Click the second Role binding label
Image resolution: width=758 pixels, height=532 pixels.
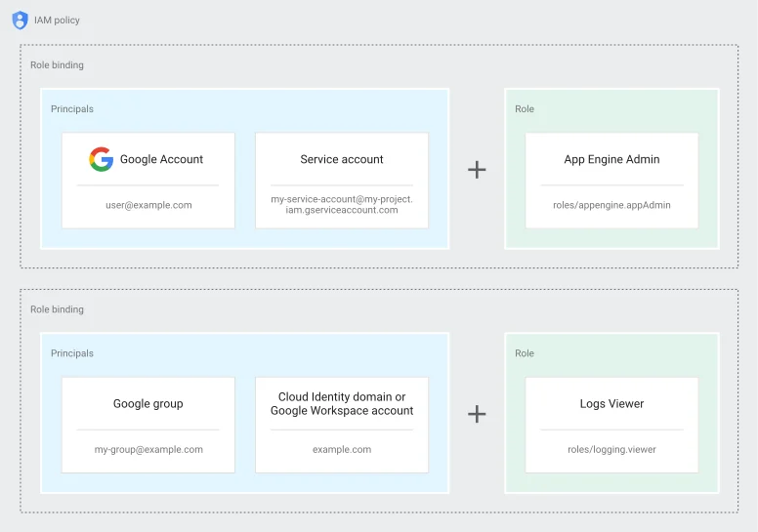(57, 309)
